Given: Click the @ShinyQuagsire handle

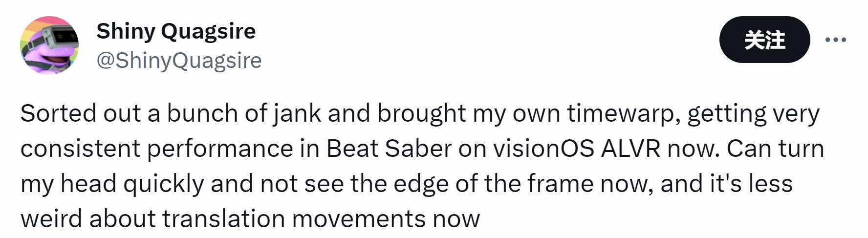Looking at the screenshot, I should (179, 61).
